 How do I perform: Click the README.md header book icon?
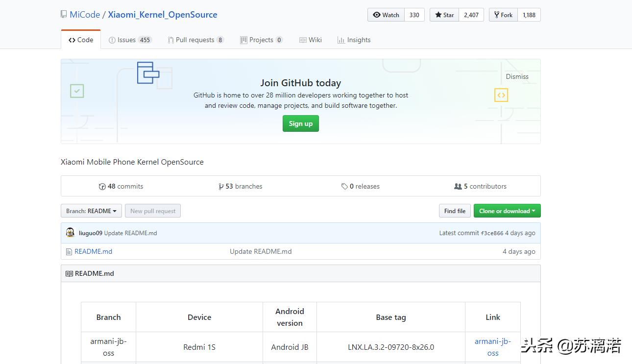click(69, 274)
